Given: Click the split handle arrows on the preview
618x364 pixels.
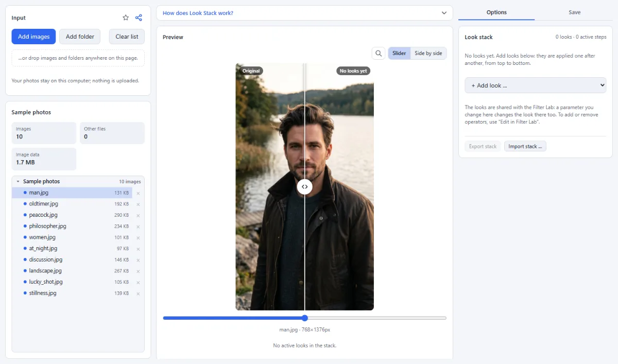Looking at the screenshot, I should coord(305,187).
